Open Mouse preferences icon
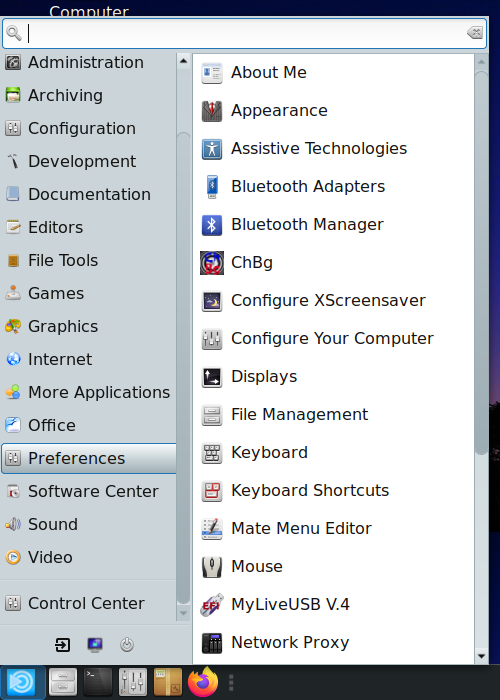500x700 pixels. pos(212,567)
